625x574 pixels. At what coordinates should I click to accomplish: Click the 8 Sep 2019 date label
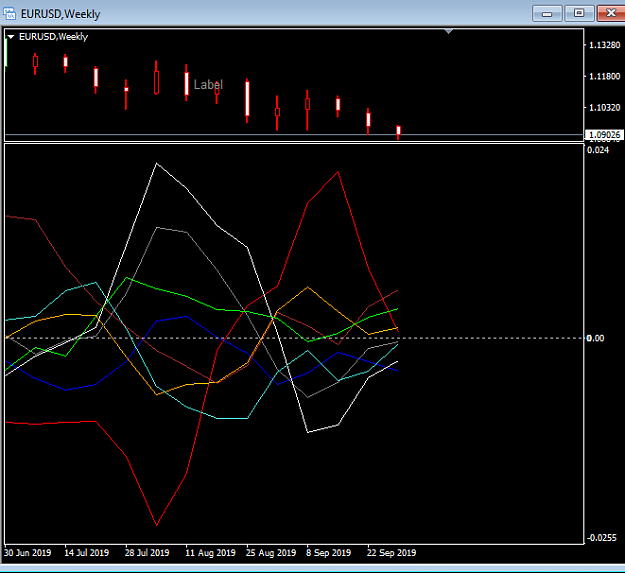[x=328, y=553]
